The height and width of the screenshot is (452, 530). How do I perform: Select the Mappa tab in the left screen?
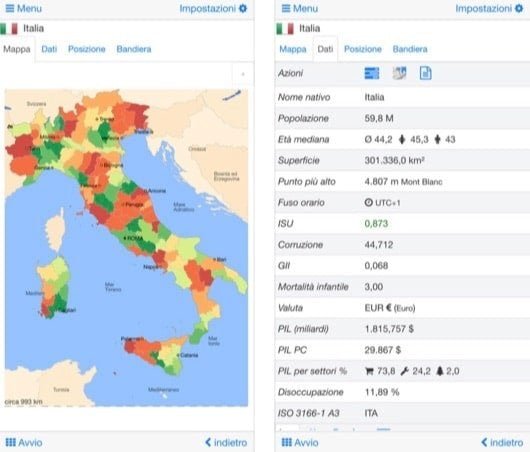coord(17,49)
